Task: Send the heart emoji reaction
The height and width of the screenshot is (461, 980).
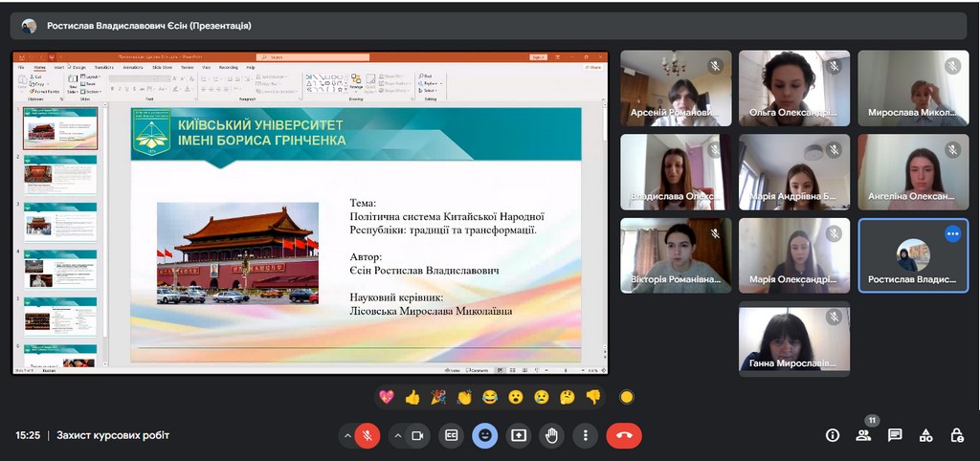Action: point(387,397)
